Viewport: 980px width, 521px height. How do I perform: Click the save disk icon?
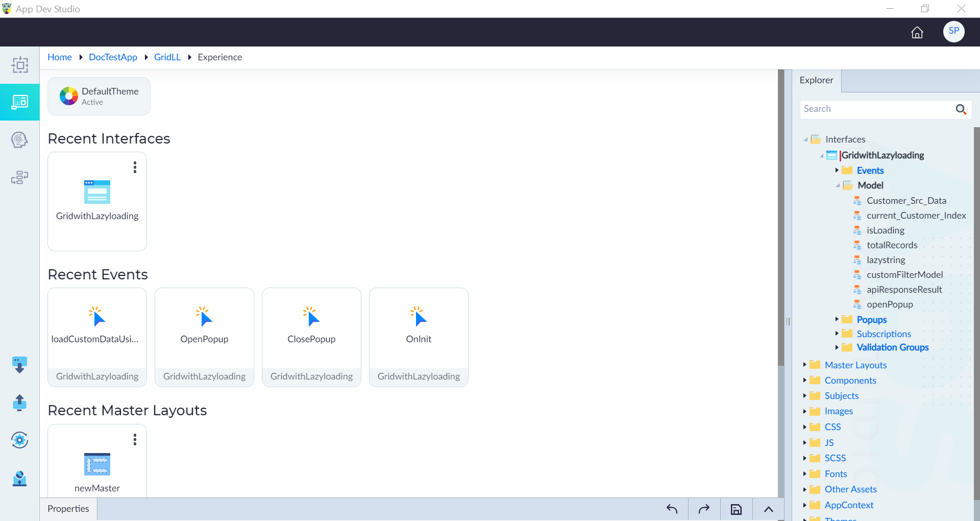(736, 509)
